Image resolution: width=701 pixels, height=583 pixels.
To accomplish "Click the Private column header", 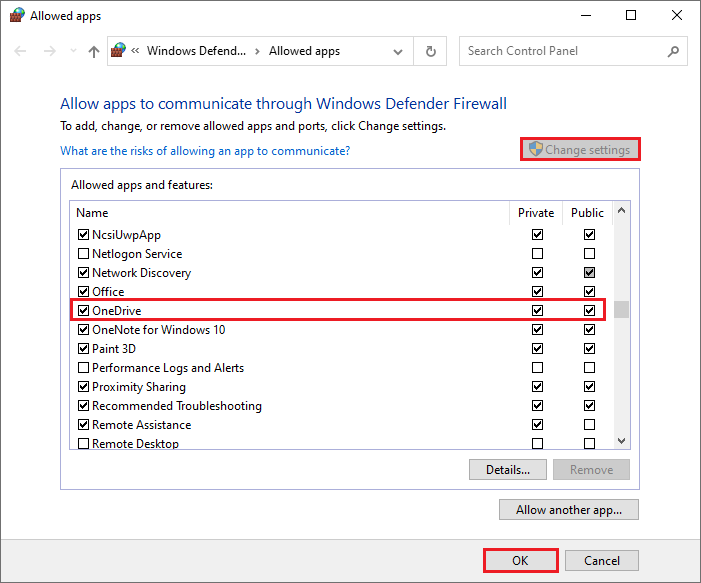I will [536, 213].
